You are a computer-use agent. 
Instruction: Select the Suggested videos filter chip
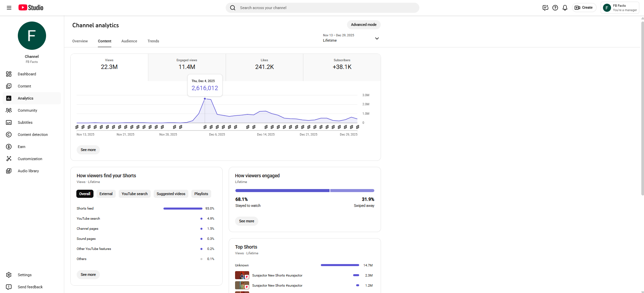tap(171, 194)
